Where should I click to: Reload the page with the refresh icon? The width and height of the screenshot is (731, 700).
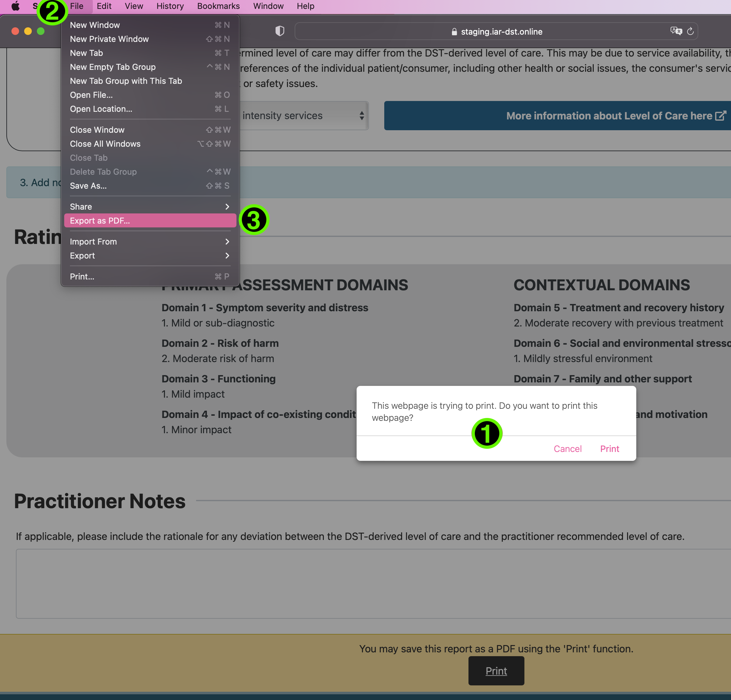pos(690,31)
